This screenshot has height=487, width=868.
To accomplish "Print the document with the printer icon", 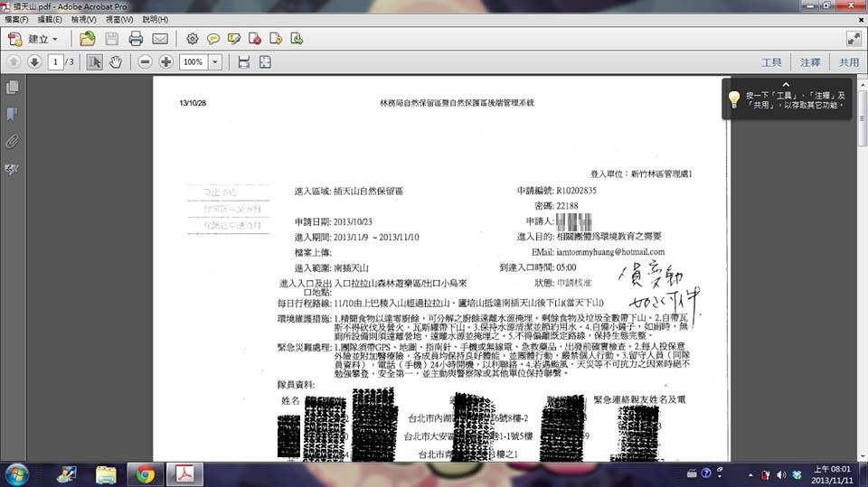I will point(136,39).
